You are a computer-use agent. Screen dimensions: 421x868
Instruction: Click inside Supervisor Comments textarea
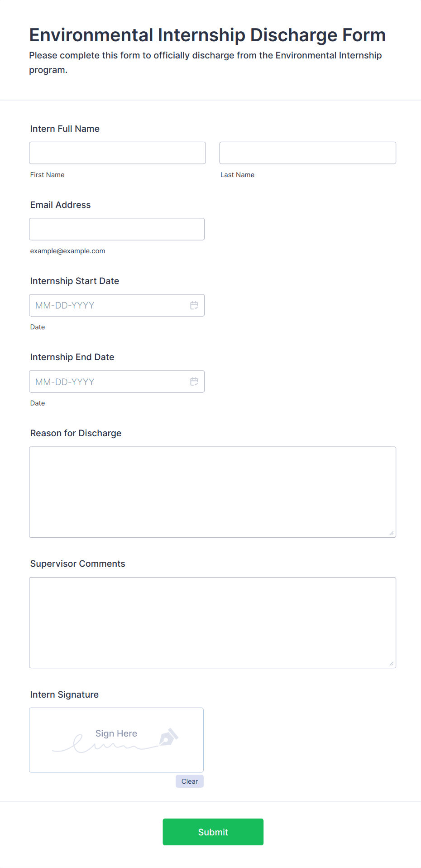pyautogui.click(x=213, y=623)
